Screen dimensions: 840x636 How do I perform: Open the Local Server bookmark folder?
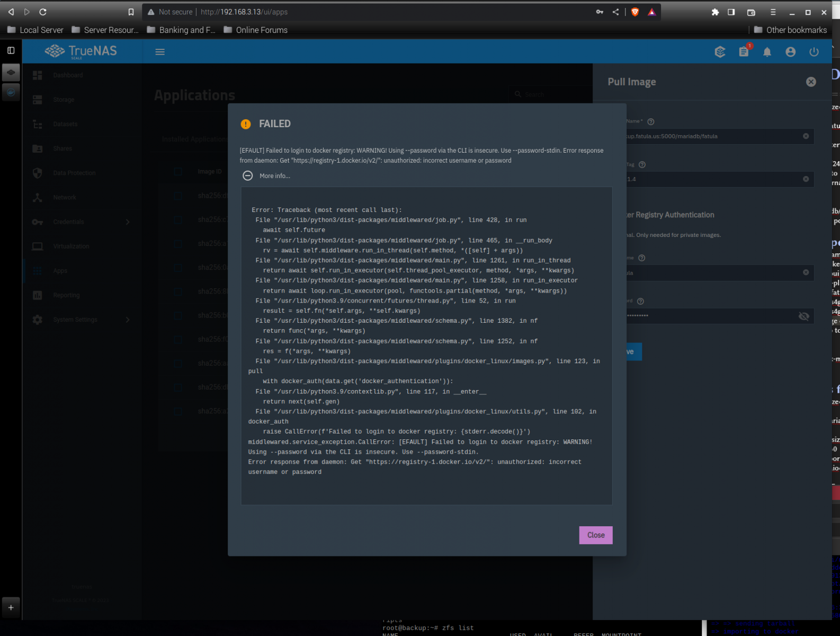pos(35,30)
